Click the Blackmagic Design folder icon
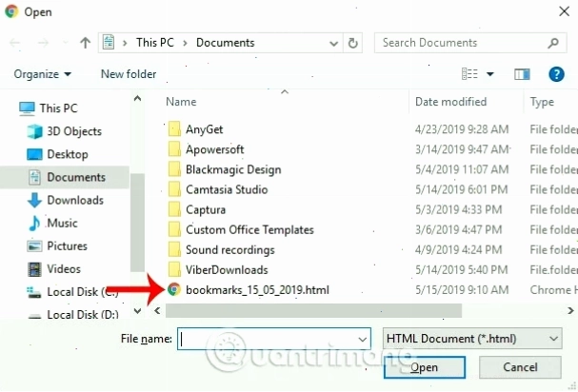578x392 pixels. pyautogui.click(x=174, y=169)
